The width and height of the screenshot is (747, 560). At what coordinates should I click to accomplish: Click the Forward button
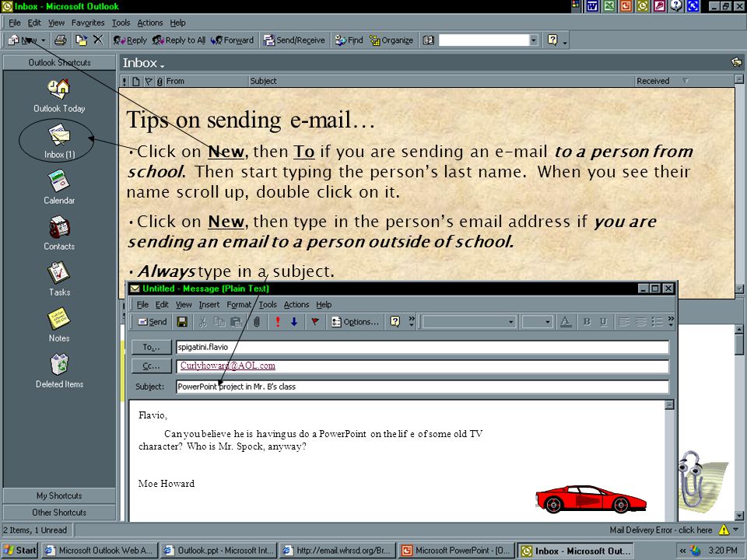(233, 40)
